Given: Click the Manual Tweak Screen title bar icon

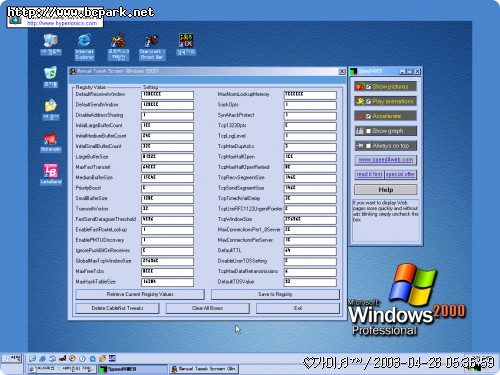Looking at the screenshot, I should coord(73,71).
